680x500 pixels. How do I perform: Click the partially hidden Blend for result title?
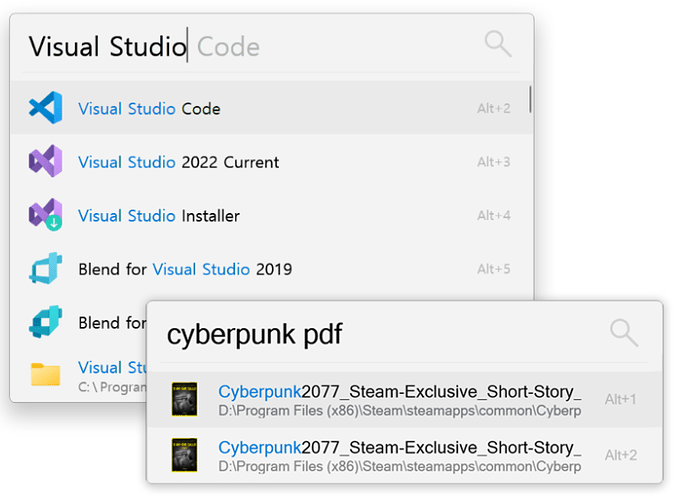tap(112, 323)
